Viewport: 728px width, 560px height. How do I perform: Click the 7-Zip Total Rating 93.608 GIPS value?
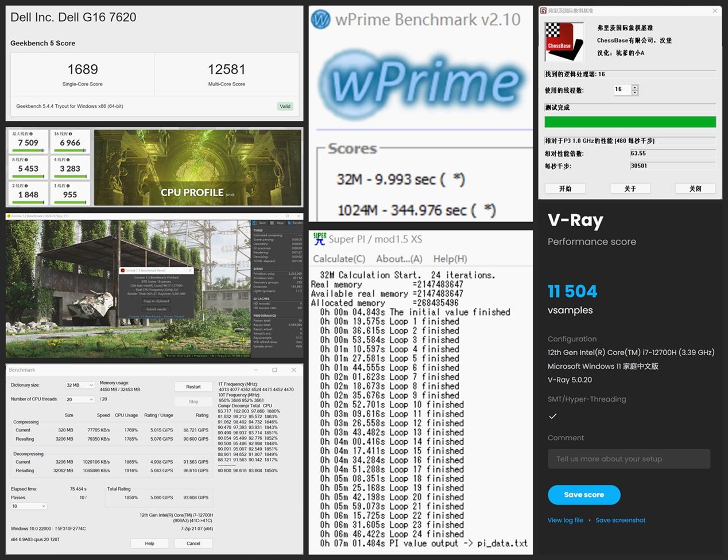pos(196,497)
